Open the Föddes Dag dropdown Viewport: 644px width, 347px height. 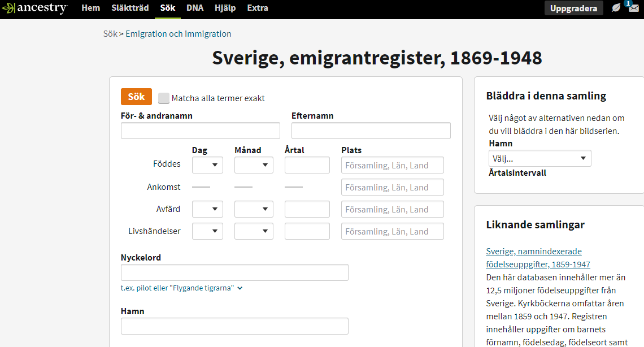(207, 165)
